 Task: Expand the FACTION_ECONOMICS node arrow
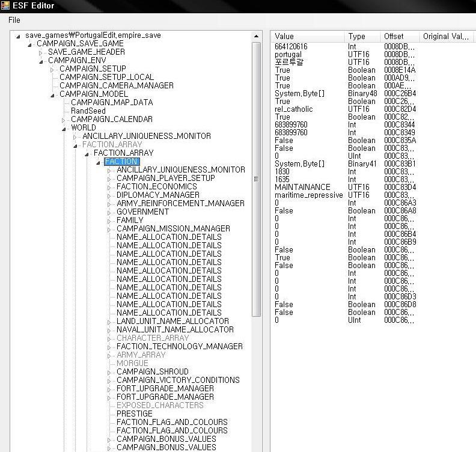pos(109,187)
